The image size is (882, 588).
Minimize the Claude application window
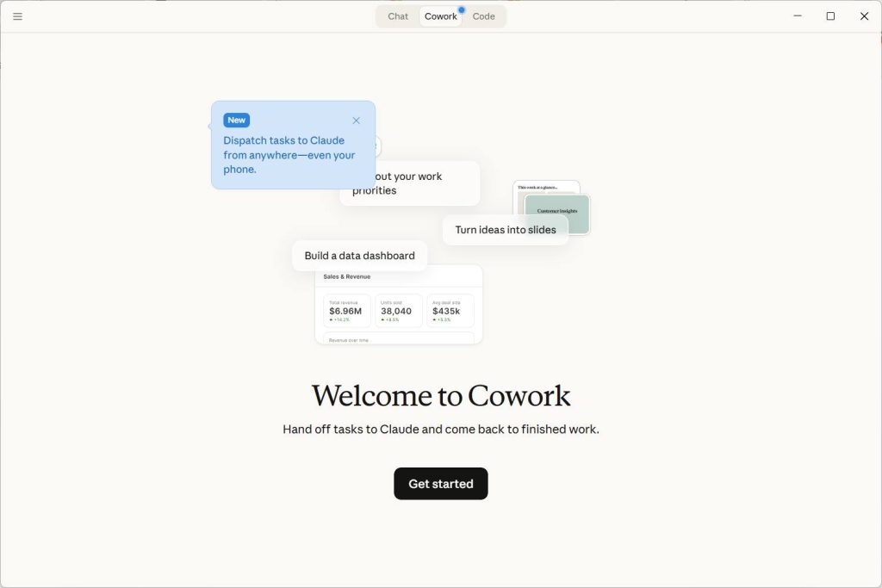[x=797, y=15]
